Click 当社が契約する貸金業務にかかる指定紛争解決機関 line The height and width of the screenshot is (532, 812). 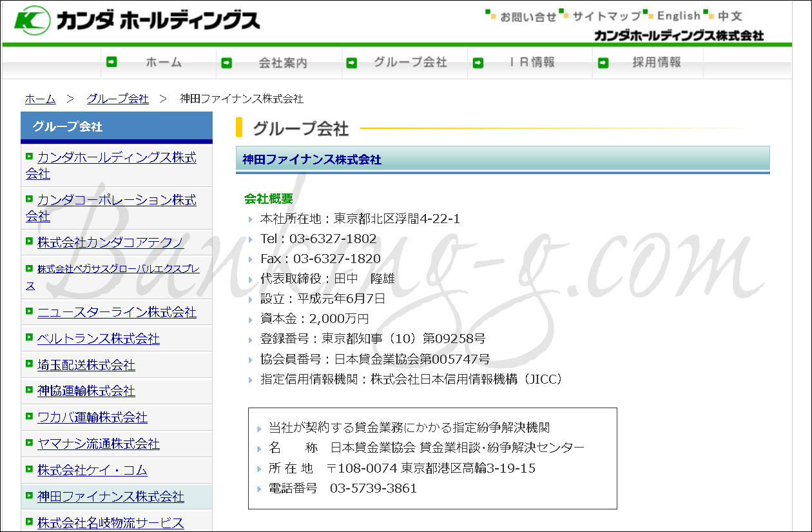pyautogui.click(x=409, y=428)
